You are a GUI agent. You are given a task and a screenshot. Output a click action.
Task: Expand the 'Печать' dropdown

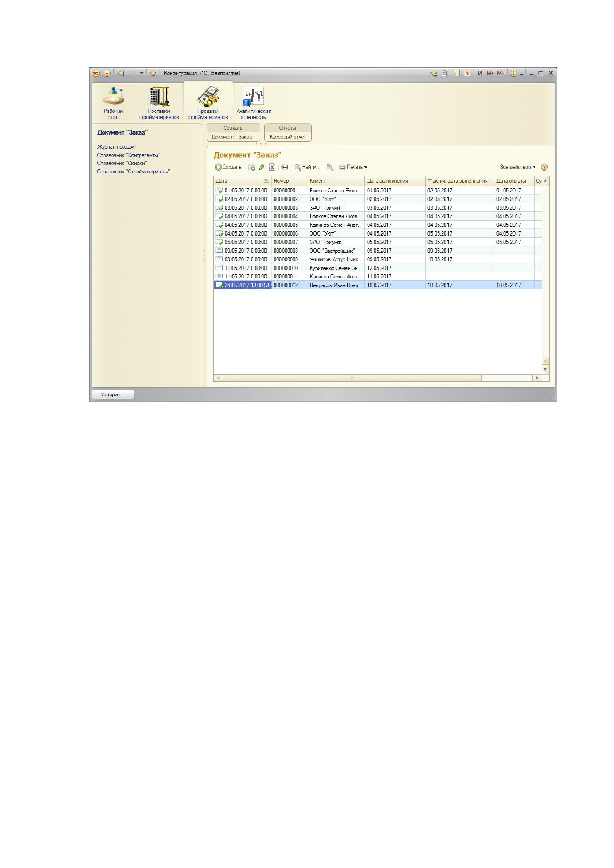coord(353,167)
